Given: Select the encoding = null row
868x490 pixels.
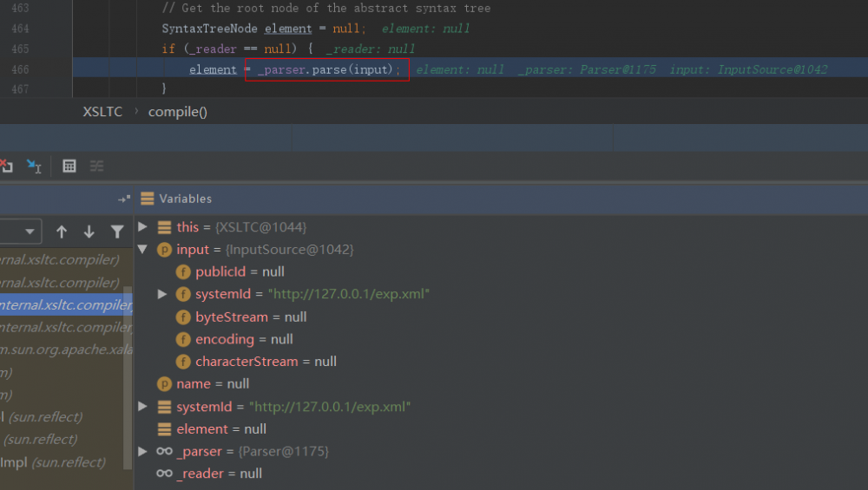Looking at the screenshot, I should click(501, 339).
